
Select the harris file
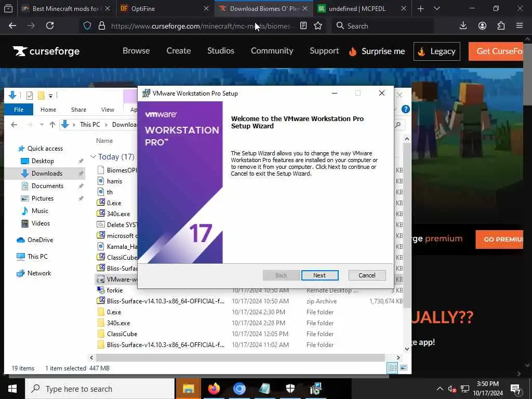click(114, 181)
